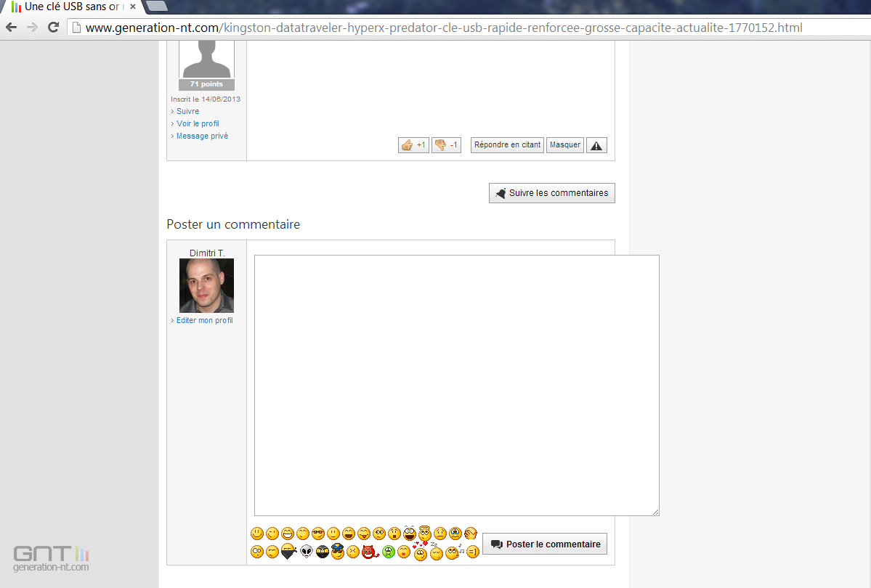Insert the black ninja emoticon
Screen dimensions: 871x588
(x=323, y=552)
